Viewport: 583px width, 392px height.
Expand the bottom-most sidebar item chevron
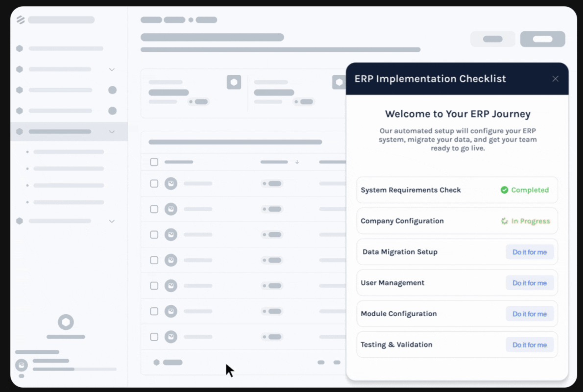click(x=112, y=221)
